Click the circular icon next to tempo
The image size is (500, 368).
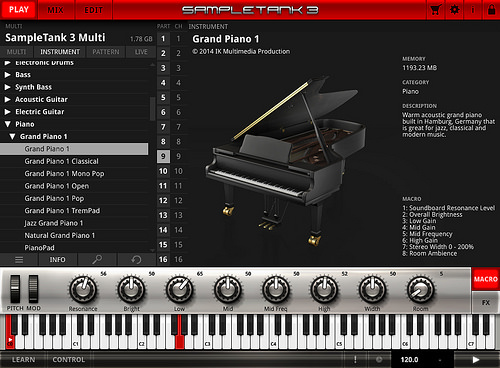[x=379, y=360]
